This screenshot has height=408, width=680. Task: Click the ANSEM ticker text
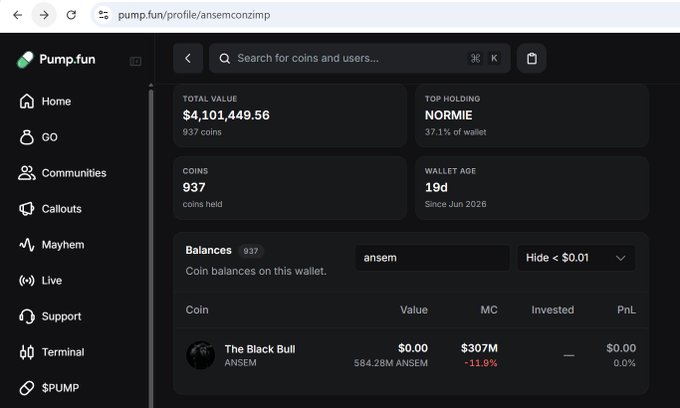pyautogui.click(x=240, y=362)
